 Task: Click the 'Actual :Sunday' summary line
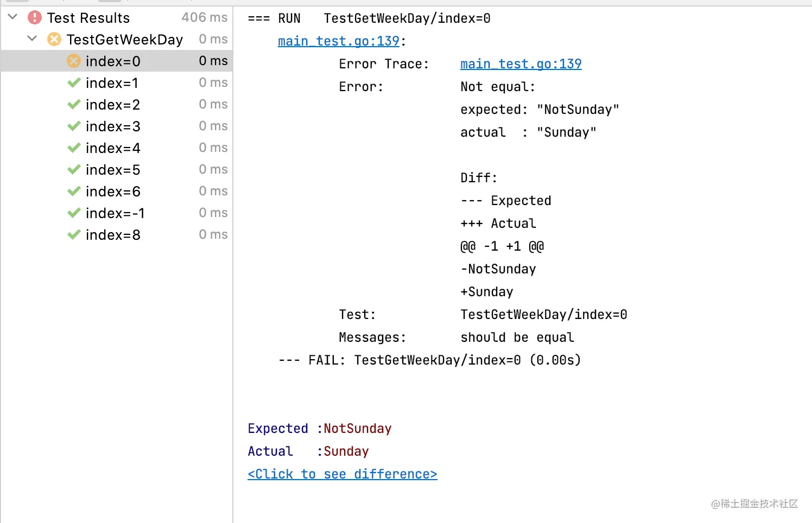(308, 451)
